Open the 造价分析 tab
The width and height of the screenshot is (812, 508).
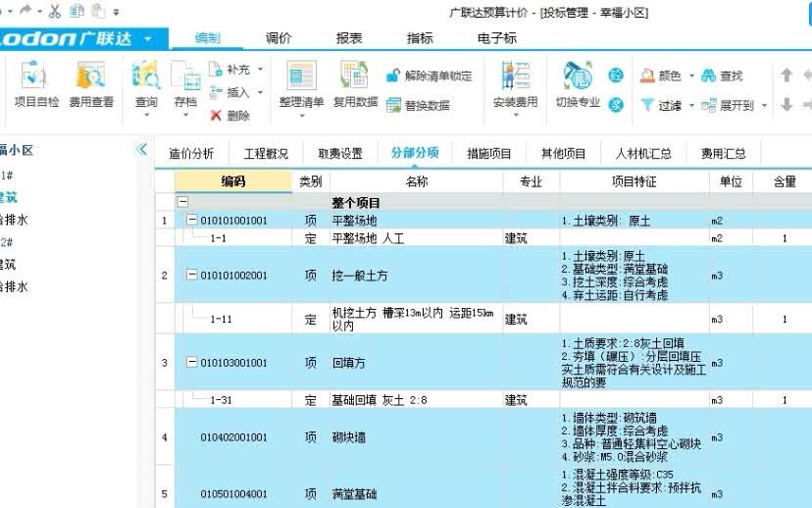(191, 153)
